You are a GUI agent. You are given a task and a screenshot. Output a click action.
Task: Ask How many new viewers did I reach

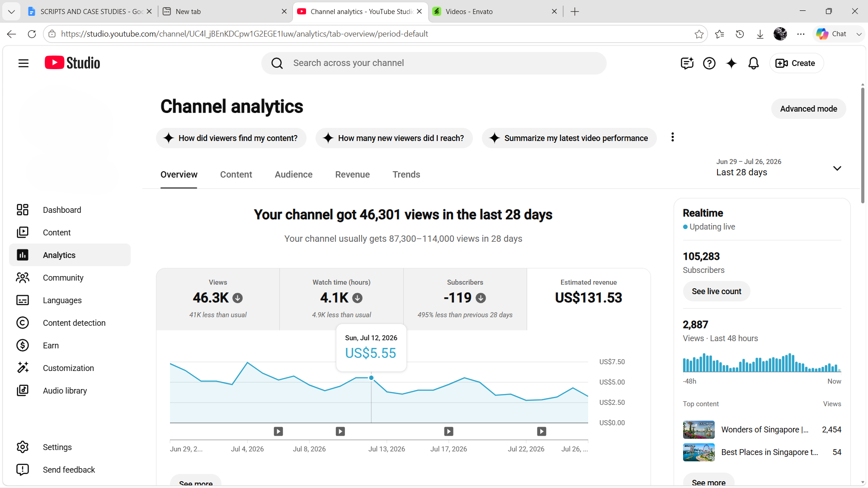point(394,138)
